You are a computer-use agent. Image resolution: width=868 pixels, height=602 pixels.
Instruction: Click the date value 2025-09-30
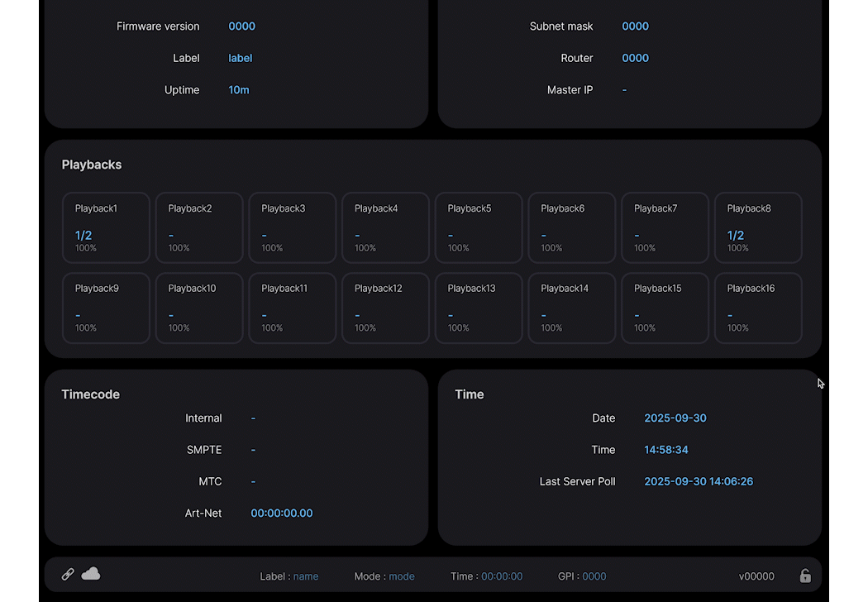(x=675, y=418)
